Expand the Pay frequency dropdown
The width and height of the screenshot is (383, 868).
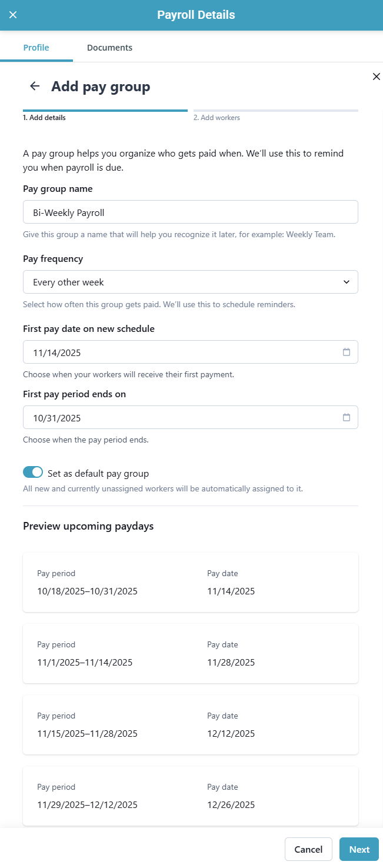(x=190, y=282)
